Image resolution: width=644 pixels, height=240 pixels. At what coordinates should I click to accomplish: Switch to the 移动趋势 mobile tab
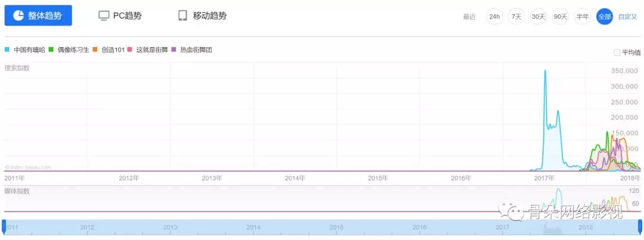[202, 15]
